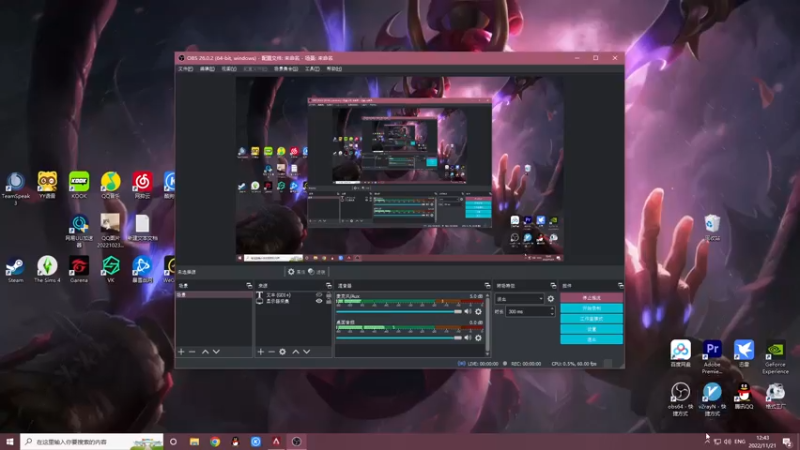Viewport: 800px width, 450px height.
Task: Adjust the Mic/Aux volume slider
Action: (399, 311)
